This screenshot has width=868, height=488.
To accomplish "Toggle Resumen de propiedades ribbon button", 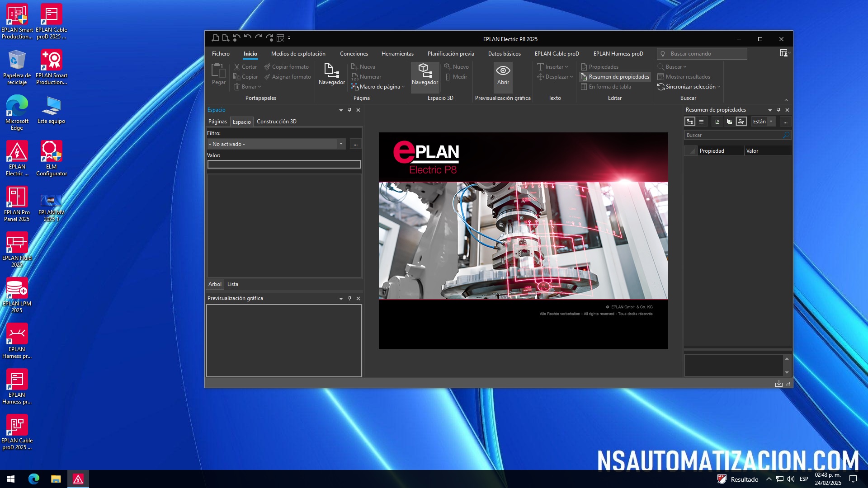I will point(615,77).
